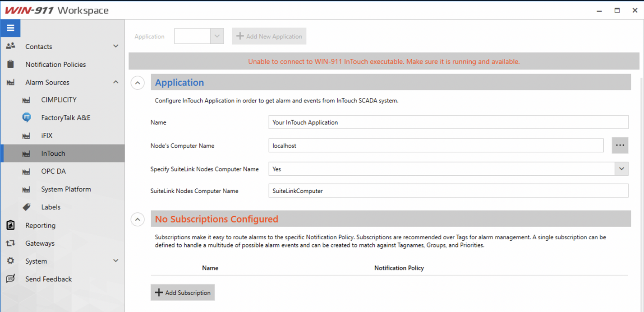Open Labels under Alarm Sources
Image resolution: width=644 pixels, height=312 pixels.
pyautogui.click(x=62, y=207)
